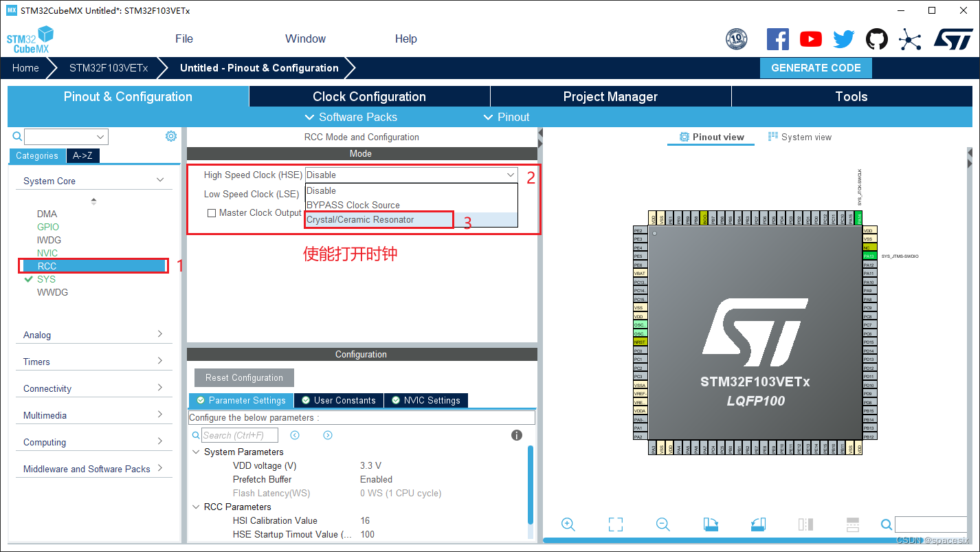The width and height of the screenshot is (980, 552).
Task: Select the RCC peripheral item
Action: pyautogui.click(x=93, y=266)
